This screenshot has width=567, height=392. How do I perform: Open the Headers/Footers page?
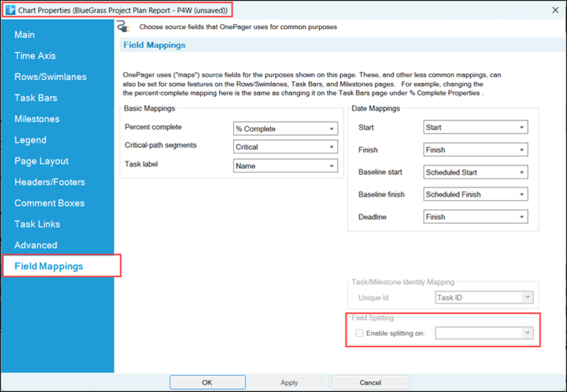coord(50,182)
